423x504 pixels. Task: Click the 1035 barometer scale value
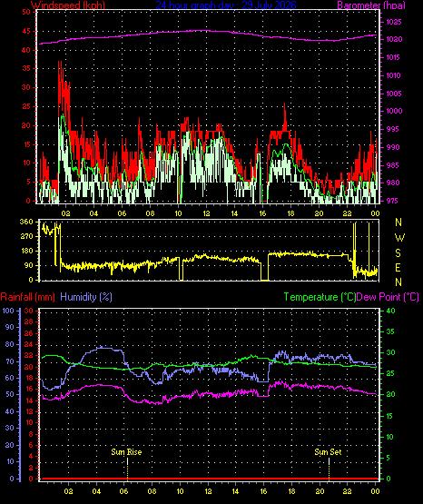coord(395,22)
